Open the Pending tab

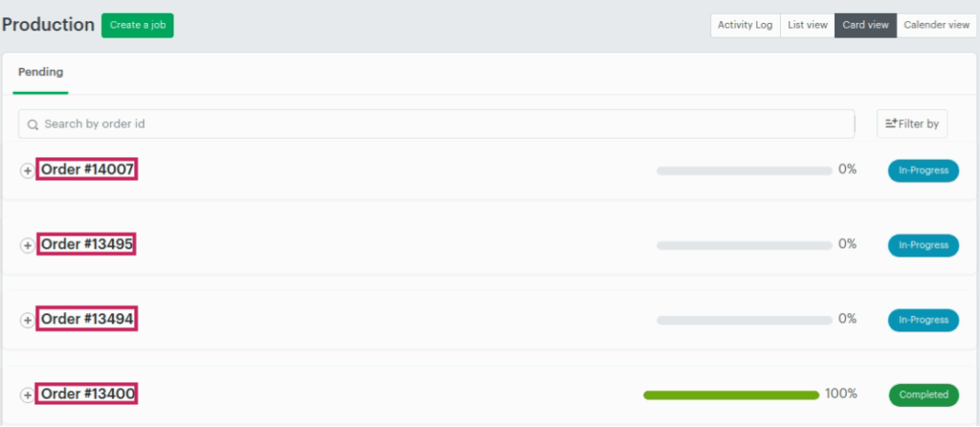pyautogui.click(x=40, y=72)
